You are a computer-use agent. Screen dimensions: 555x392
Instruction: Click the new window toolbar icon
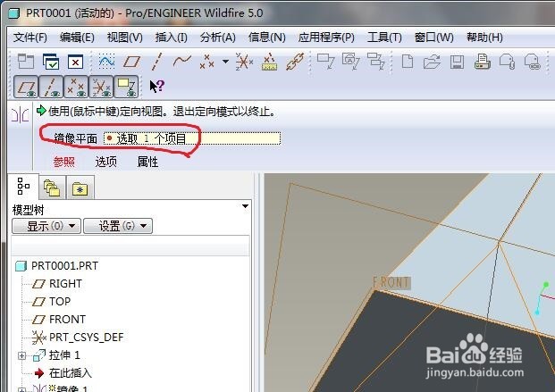pos(26,62)
